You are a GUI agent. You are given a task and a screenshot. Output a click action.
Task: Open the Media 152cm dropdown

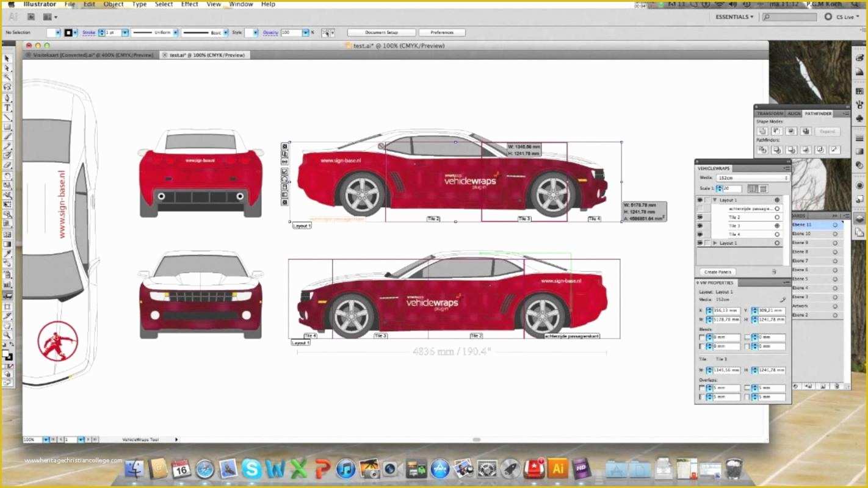click(x=752, y=178)
